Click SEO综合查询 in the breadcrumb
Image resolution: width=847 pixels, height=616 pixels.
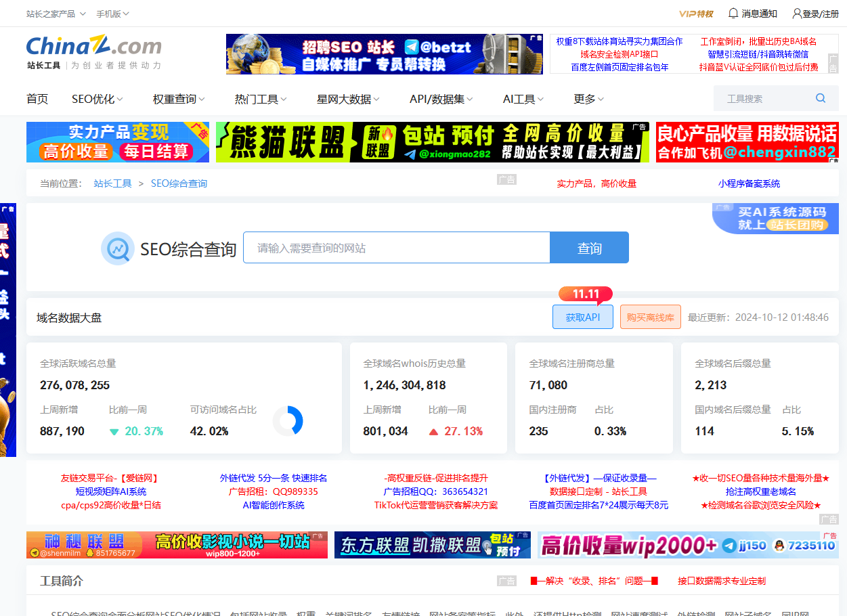point(179,183)
